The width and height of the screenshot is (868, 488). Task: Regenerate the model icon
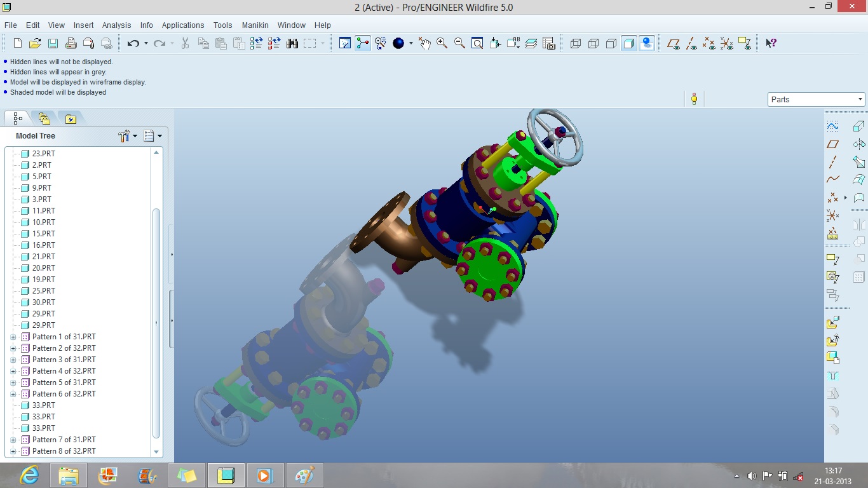(257, 43)
